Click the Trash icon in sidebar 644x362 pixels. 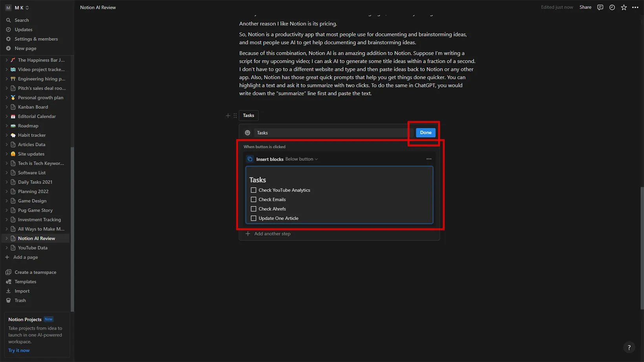coord(8,300)
